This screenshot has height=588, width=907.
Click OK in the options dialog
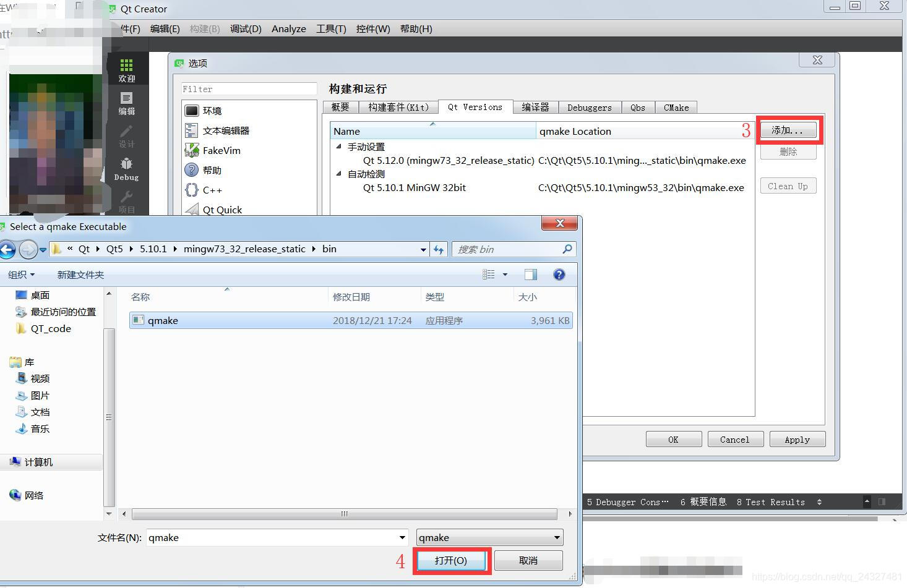[x=674, y=439]
